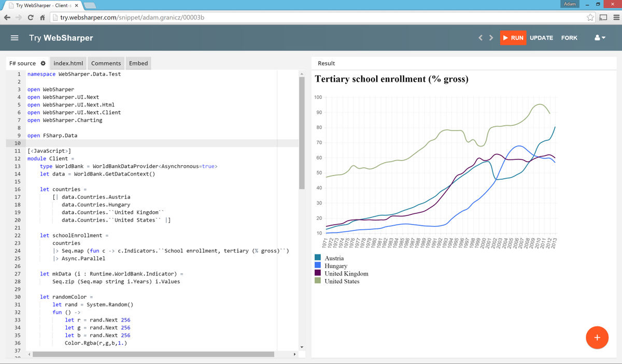Go to next snippet version arrow
Viewport: 622px width, 364px height.
click(491, 38)
